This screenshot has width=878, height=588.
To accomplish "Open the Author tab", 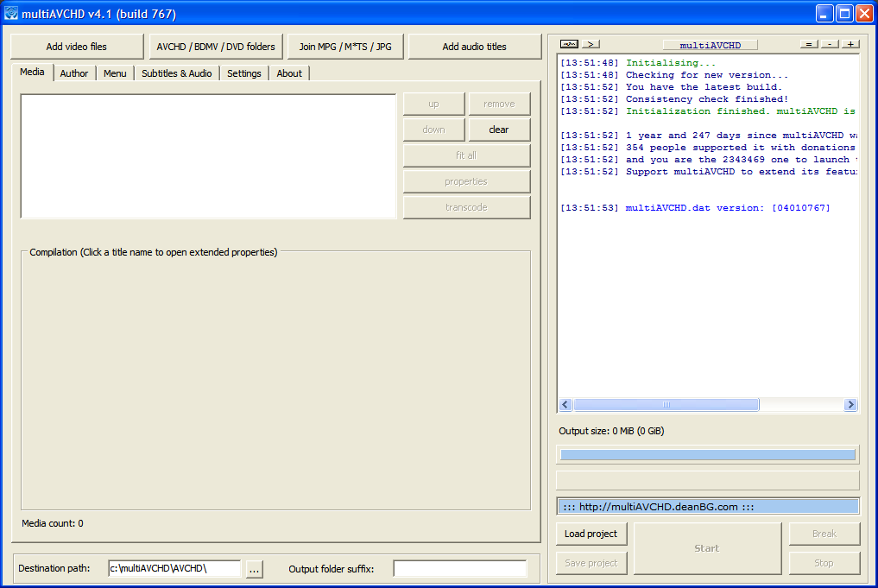I will pyautogui.click(x=74, y=73).
